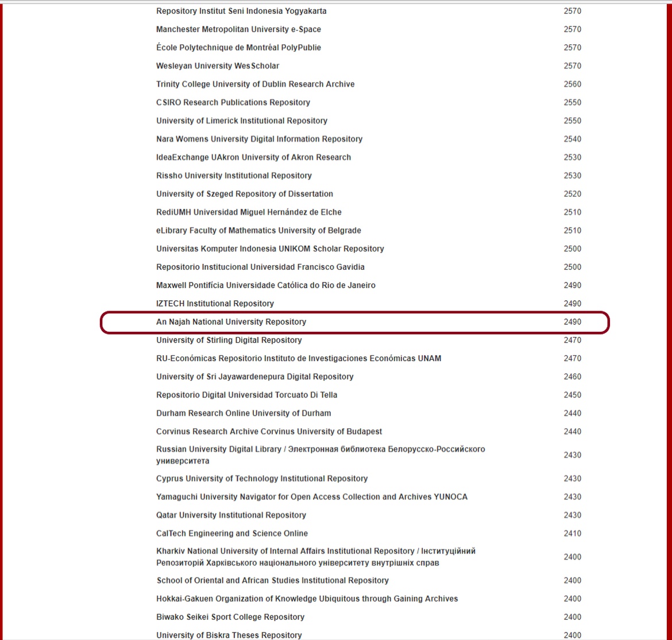The height and width of the screenshot is (640, 672).
Task: Click Yamaguchi University Navigator YUNOCA entry
Action: tap(311, 497)
